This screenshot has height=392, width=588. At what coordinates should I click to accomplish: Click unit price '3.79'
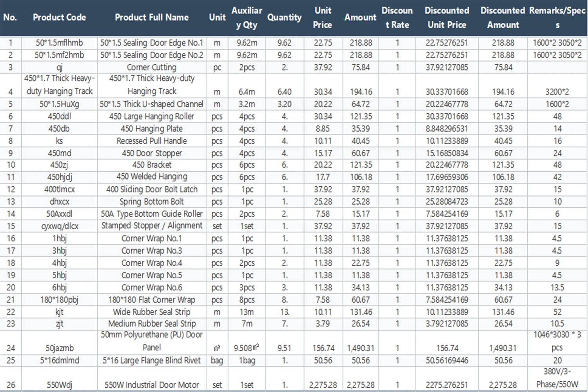click(323, 324)
